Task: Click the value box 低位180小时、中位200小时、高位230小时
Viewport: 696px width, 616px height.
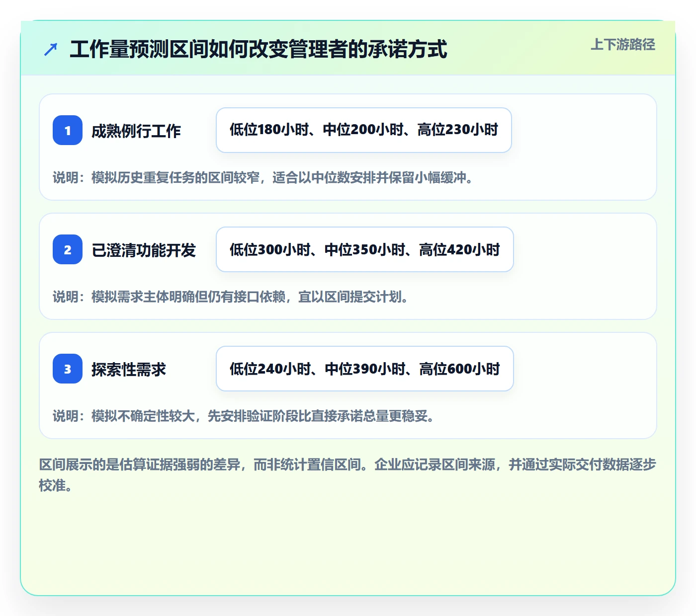Action: tap(364, 130)
